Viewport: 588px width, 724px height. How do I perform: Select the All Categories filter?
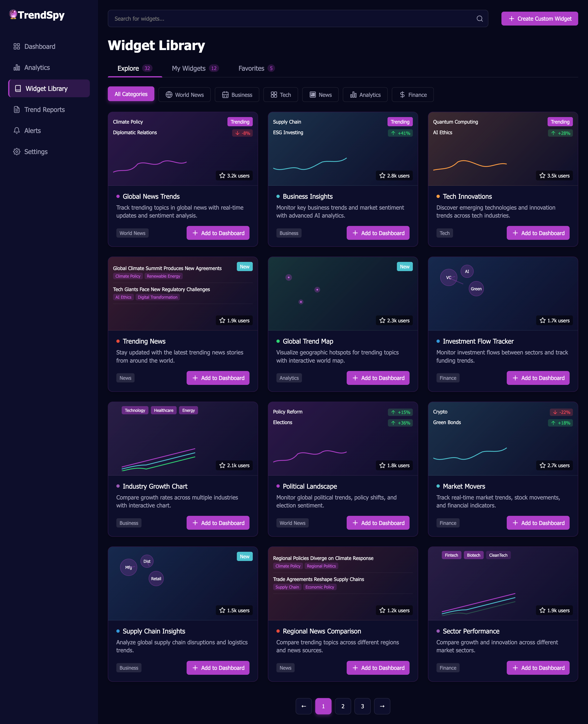click(x=131, y=94)
